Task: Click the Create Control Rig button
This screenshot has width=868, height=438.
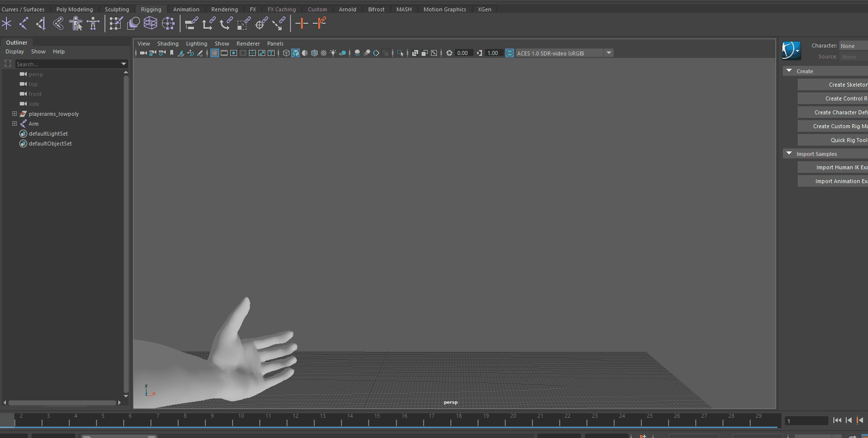Action: coord(833,98)
